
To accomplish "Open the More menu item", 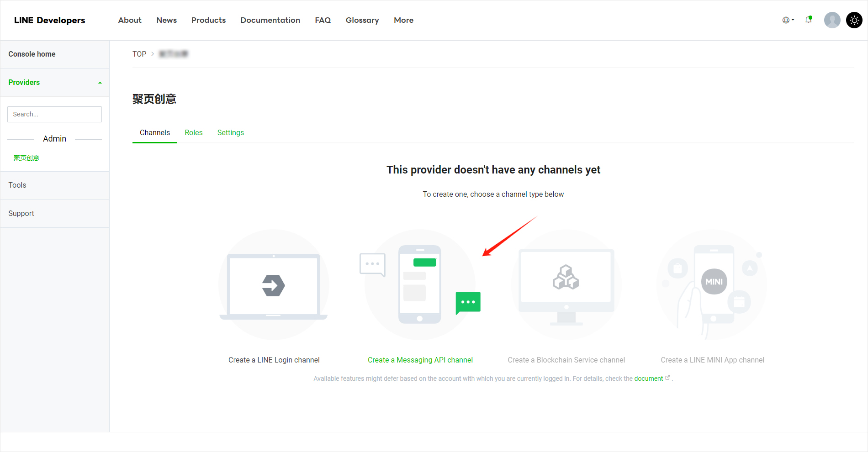I will tap(403, 20).
